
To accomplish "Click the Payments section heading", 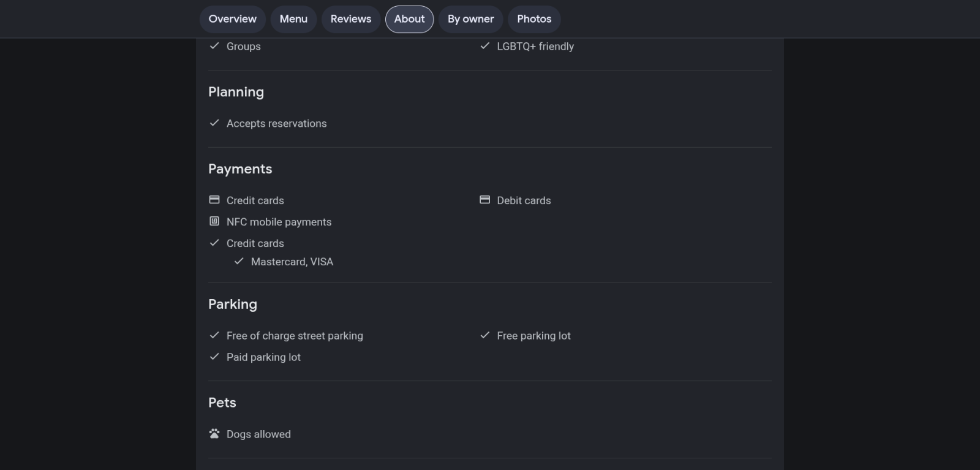I will pyautogui.click(x=240, y=169).
